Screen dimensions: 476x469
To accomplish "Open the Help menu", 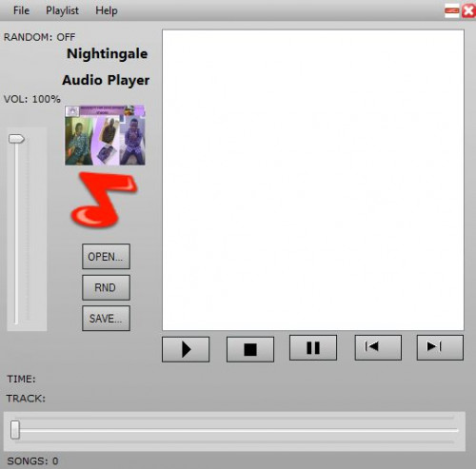I will [107, 10].
